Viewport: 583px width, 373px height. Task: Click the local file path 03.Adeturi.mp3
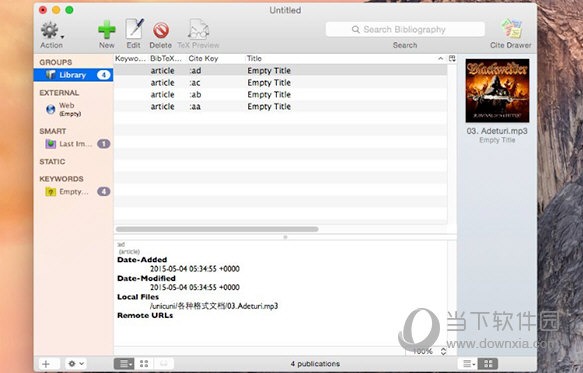point(214,306)
